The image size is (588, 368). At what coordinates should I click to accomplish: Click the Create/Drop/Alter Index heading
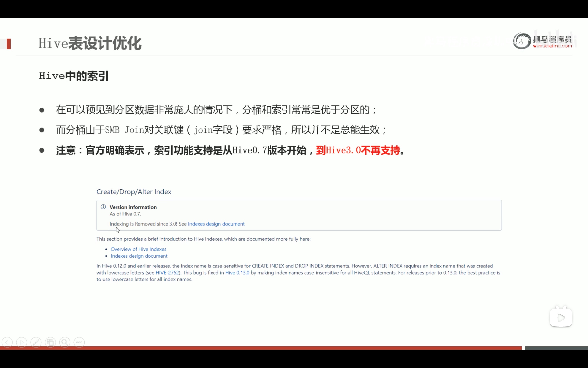(x=134, y=192)
